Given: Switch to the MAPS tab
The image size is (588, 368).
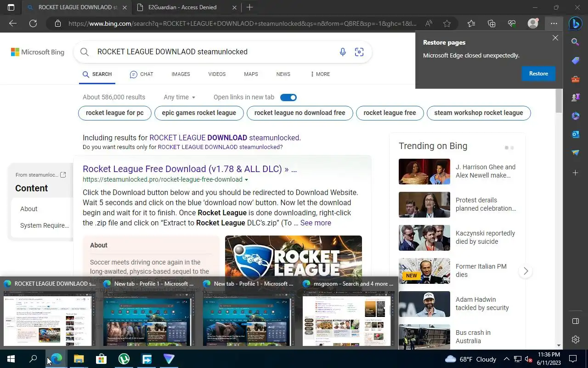Looking at the screenshot, I should pyautogui.click(x=251, y=74).
